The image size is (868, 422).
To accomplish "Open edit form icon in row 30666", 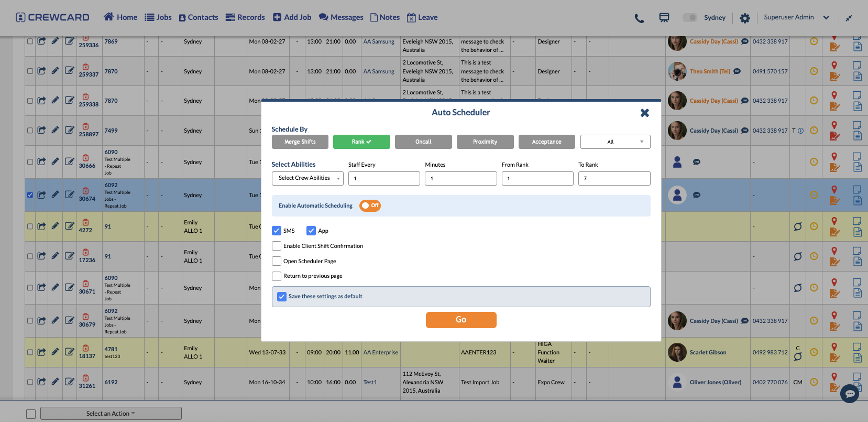I will point(69,161).
